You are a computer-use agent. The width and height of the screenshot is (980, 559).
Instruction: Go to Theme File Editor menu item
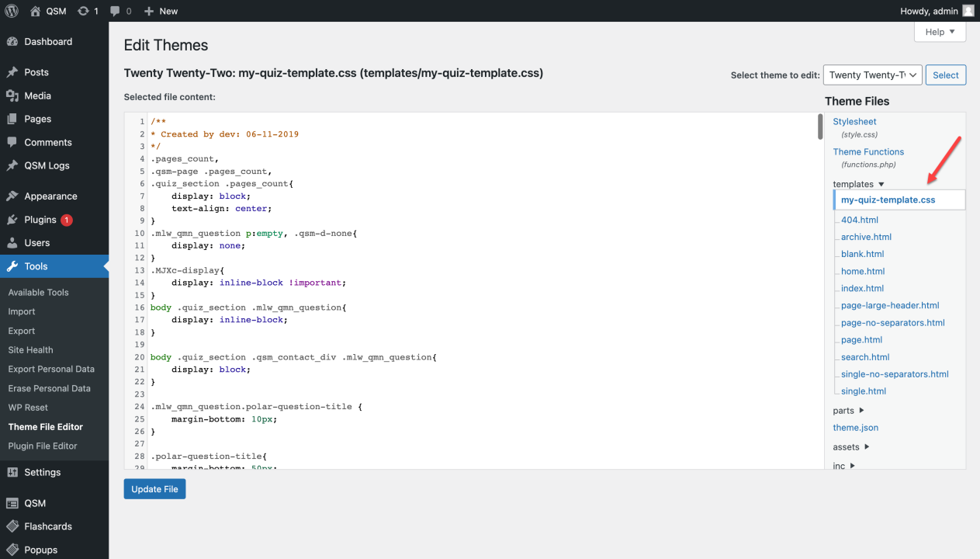[x=46, y=426]
